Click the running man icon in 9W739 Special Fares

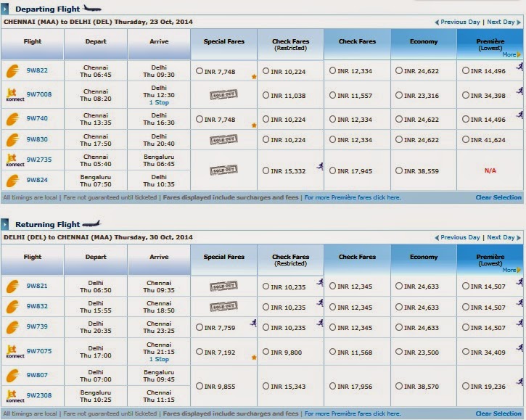click(253, 323)
